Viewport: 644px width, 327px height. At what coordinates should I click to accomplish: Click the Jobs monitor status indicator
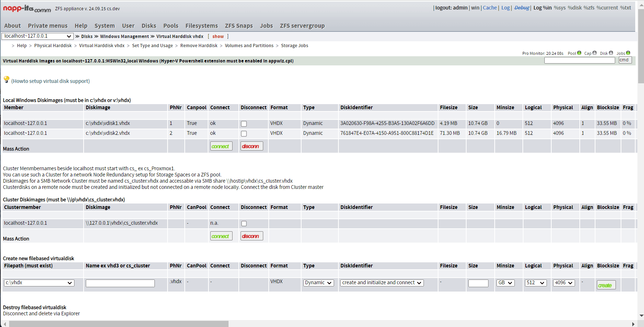[x=628, y=53]
